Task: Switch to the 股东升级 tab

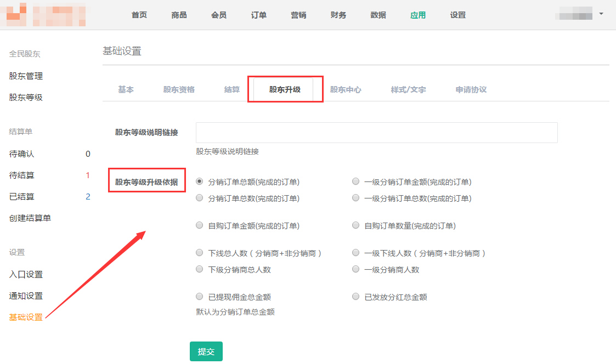Action: [x=285, y=89]
